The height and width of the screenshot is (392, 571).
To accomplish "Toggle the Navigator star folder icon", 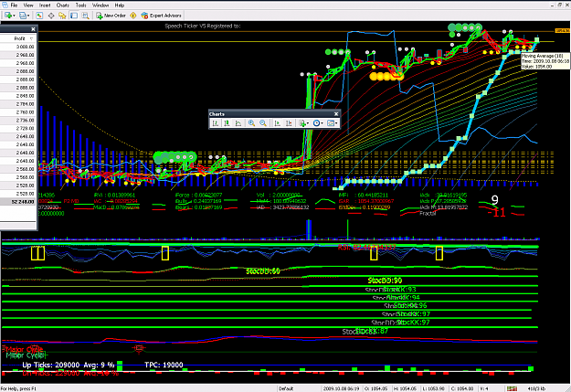I will (x=62, y=16).
